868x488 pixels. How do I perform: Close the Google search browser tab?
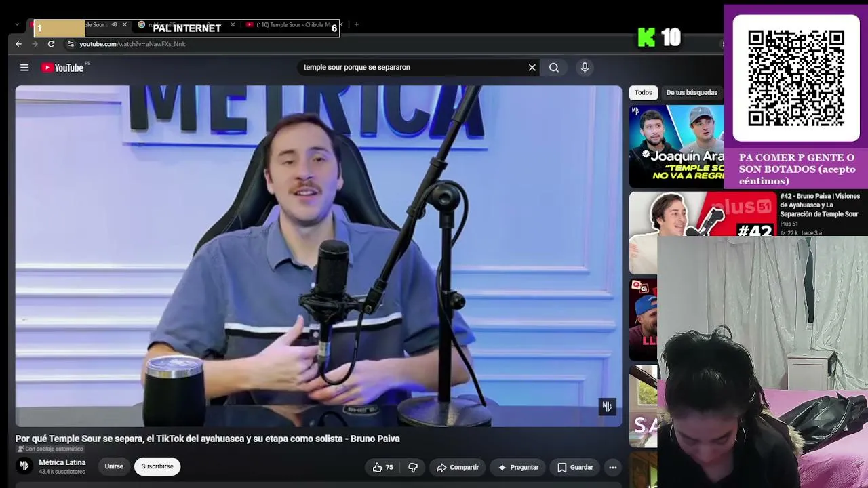point(233,25)
